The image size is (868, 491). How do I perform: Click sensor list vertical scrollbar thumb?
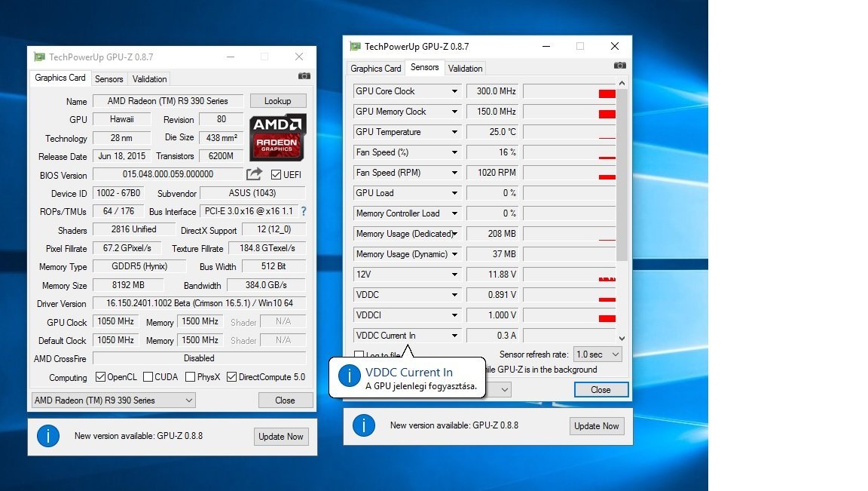pos(622,174)
